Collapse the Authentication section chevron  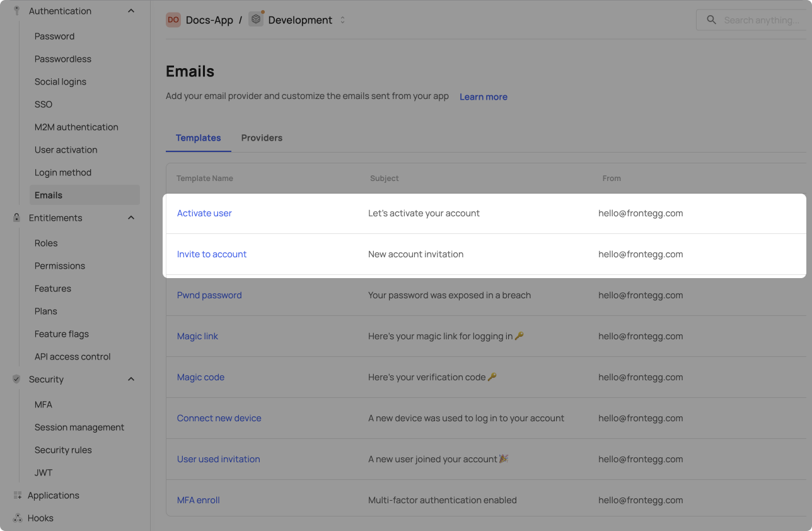click(131, 11)
